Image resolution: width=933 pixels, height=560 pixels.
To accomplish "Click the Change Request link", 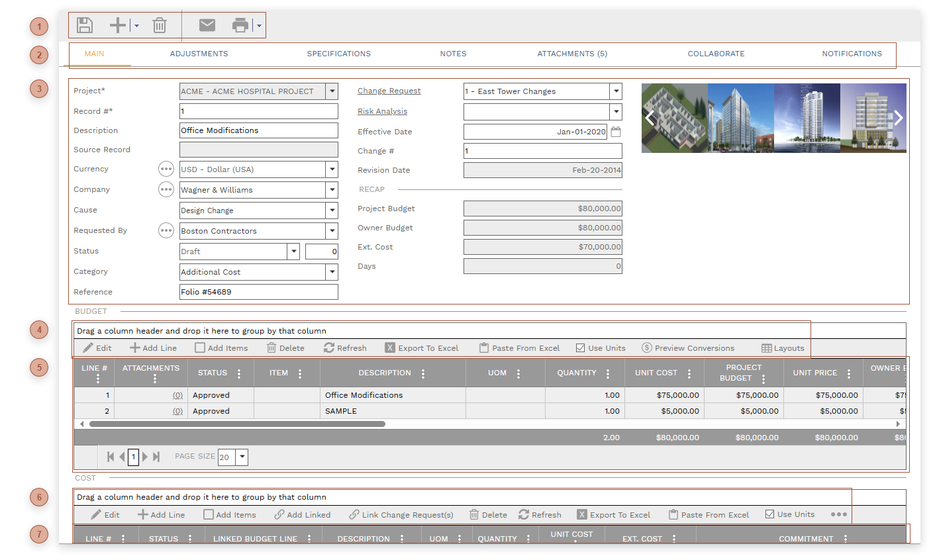I will tap(389, 91).
